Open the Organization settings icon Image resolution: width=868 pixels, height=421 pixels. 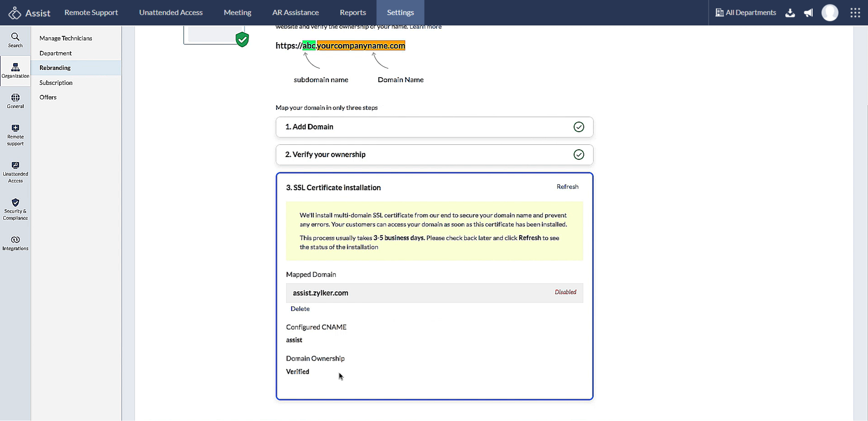(x=15, y=70)
